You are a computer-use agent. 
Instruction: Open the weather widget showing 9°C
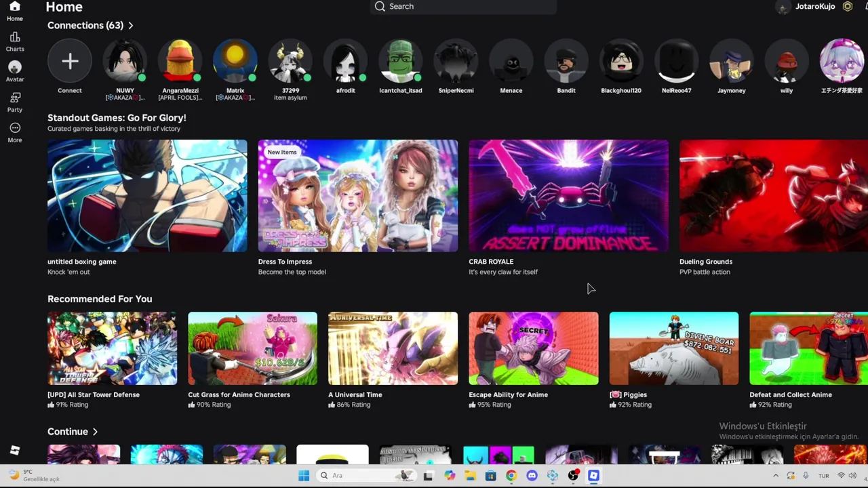click(x=35, y=476)
